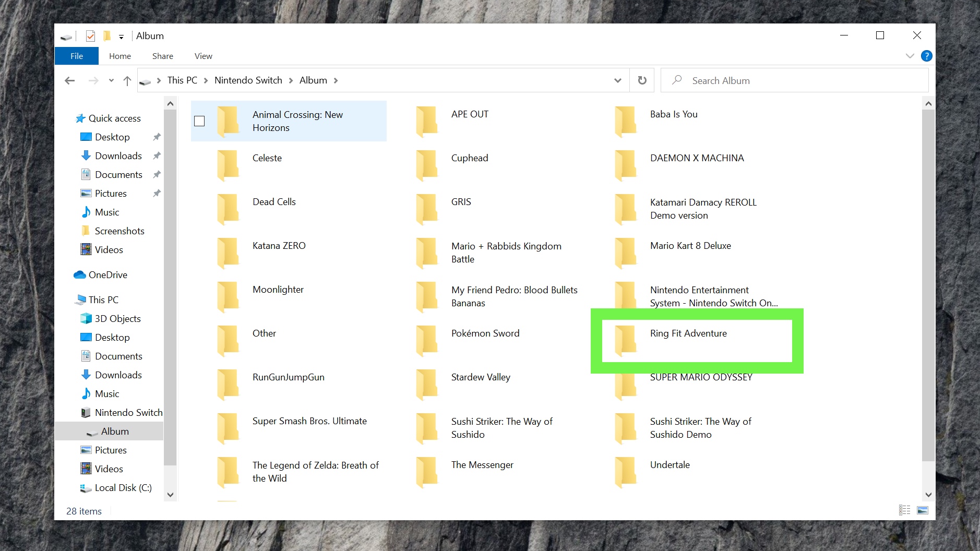Viewport: 980px width, 551px height.
Task: Select the RunGunJumpGun folder name
Action: [x=289, y=377]
